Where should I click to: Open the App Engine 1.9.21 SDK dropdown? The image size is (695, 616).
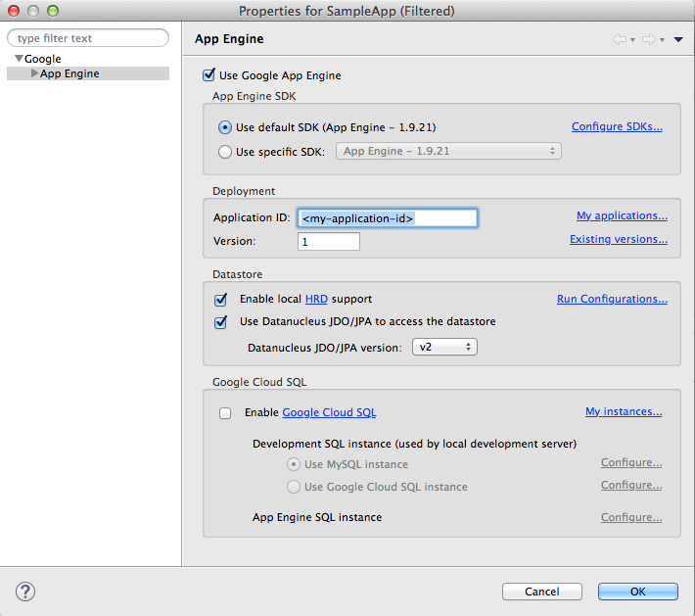pyautogui.click(x=448, y=151)
